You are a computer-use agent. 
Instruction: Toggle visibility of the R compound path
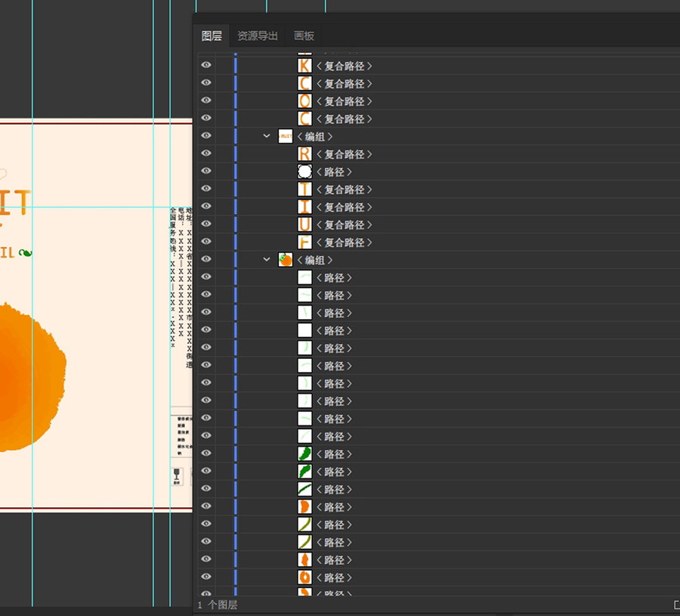[206, 153]
